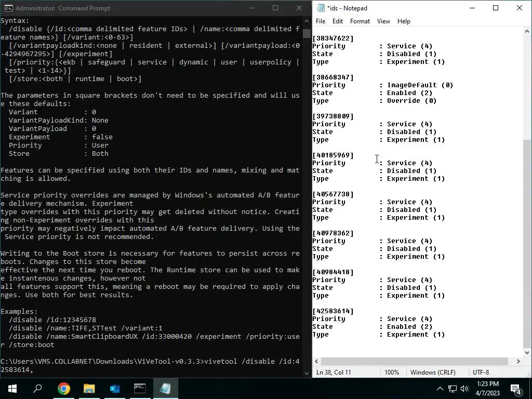The width and height of the screenshot is (532, 399).
Task: Click feature ID [40984418] in Notepad
Action: [333, 272]
